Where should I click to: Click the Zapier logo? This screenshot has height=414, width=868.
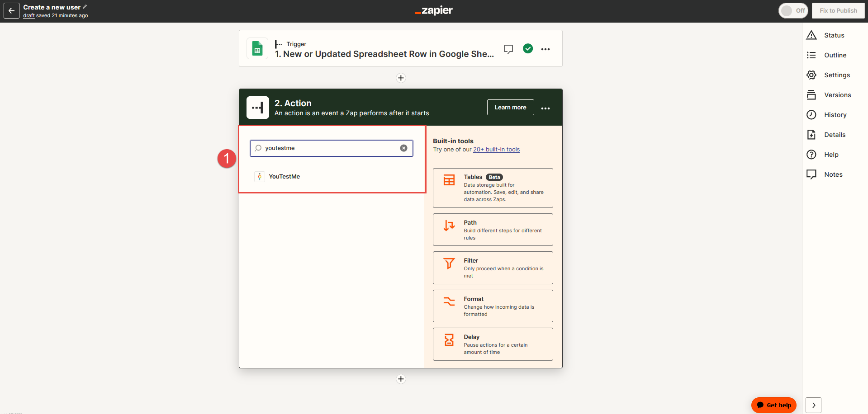click(434, 10)
